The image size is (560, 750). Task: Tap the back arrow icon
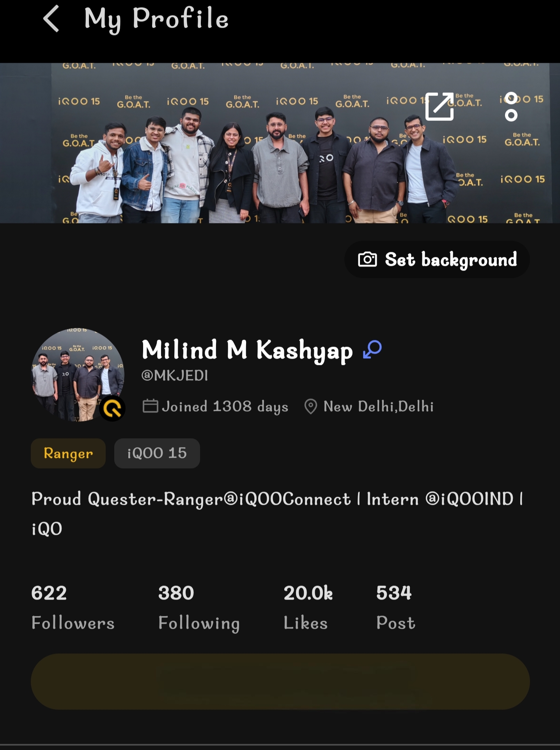click(x=51, y=19)
